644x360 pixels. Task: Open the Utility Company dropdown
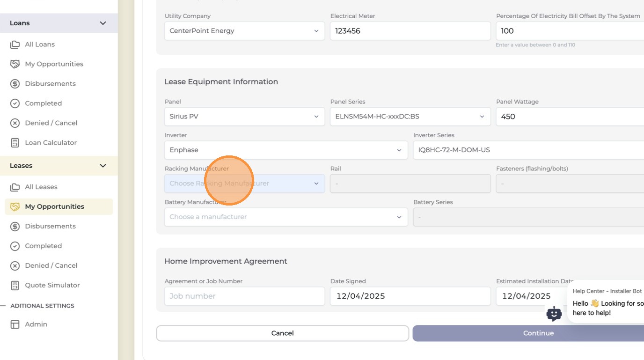[244, 31]
